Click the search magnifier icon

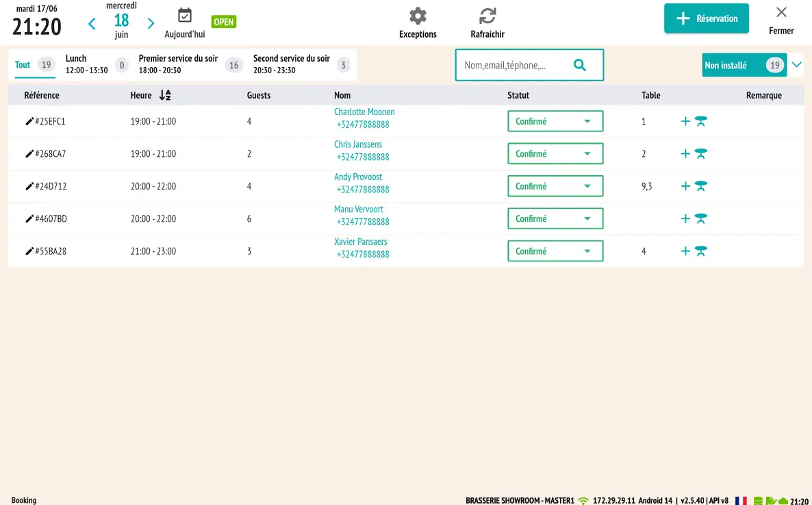click(x=579, y=65)
